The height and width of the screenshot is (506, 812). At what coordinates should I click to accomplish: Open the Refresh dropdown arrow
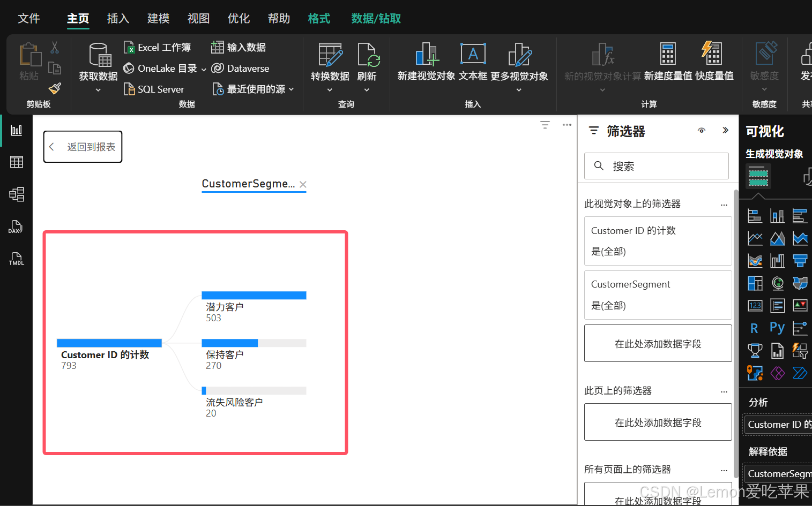367,90
